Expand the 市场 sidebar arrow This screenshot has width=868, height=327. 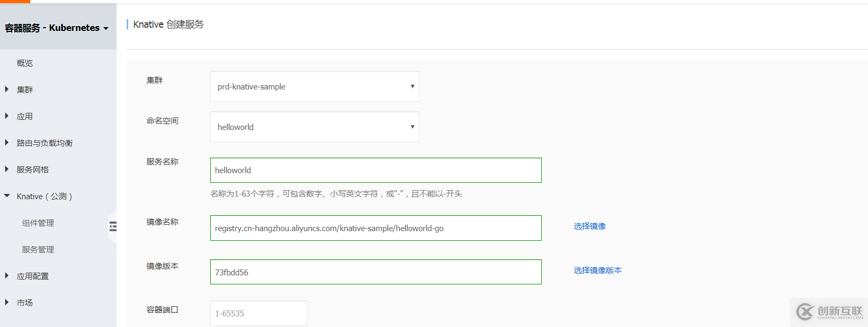(6, 303)
